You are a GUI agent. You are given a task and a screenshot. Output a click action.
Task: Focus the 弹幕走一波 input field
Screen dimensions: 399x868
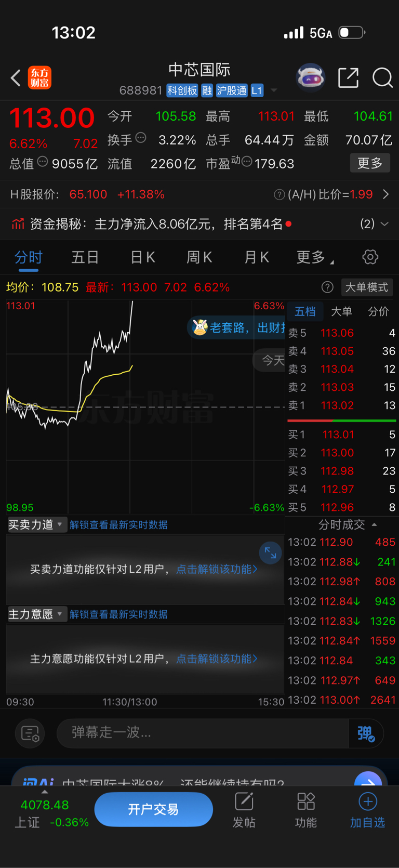pyautogui.click(x=203, y=733)
